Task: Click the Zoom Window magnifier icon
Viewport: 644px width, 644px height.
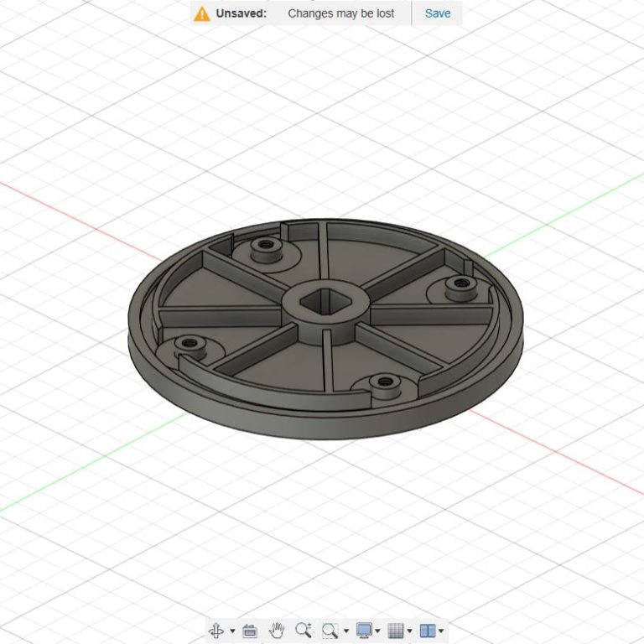Action: pyautogui.click(x=330, y=631)
